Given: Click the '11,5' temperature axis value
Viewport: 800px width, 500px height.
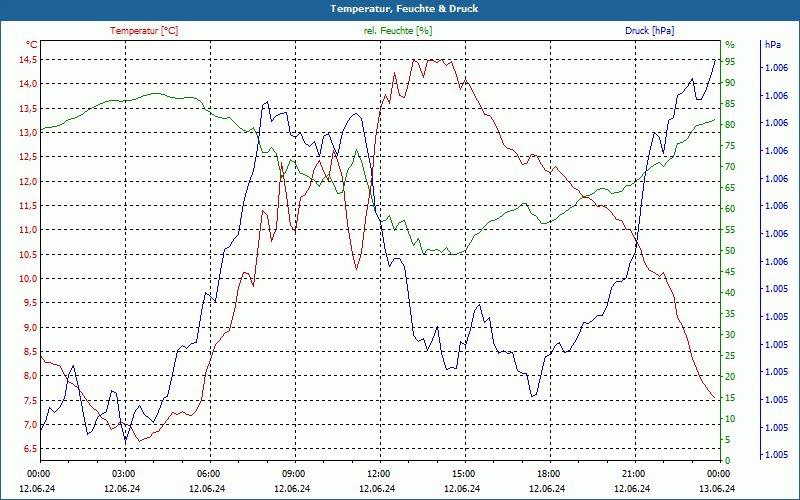Looking at the screenshot, I should (x=28, y=206).
